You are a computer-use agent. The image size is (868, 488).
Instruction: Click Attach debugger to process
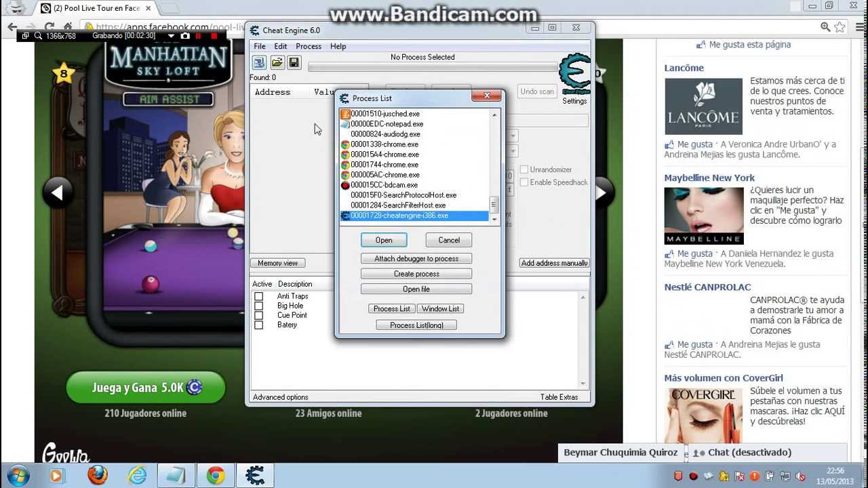point(416,258)
